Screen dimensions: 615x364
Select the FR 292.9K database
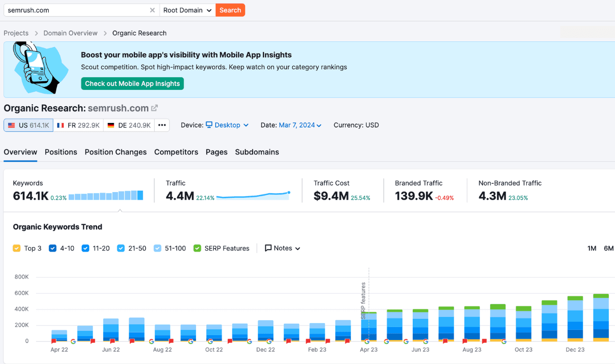click(78, 125)
